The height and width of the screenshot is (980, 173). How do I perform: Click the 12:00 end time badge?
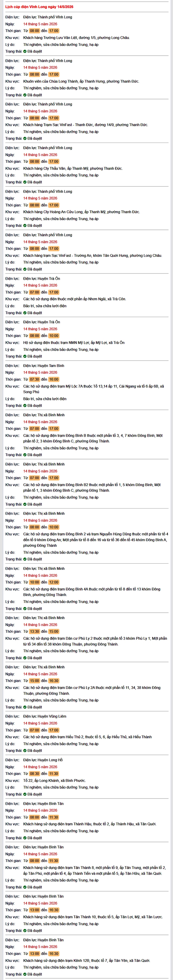pyautogui.click(x=54, y=582)
